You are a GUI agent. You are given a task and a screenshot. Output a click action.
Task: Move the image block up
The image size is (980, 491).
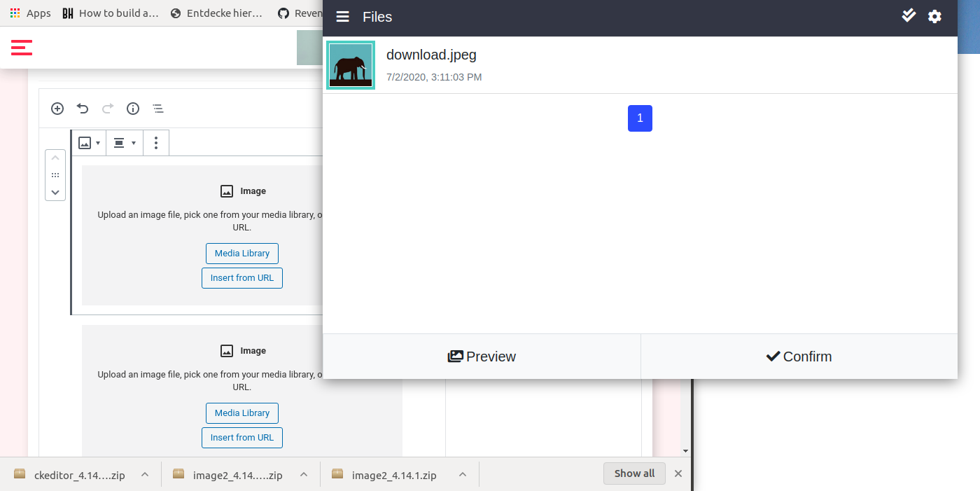[x=55, y=157]
